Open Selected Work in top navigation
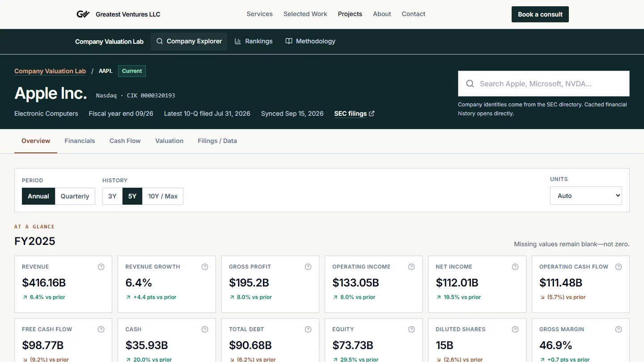The height and width of the screenshot is (362, 644). point(305,14)
